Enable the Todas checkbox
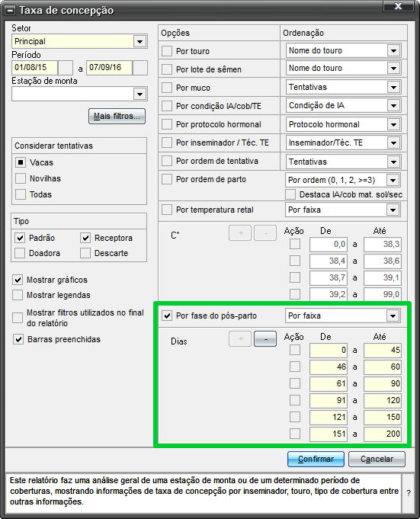 point(21,194)
